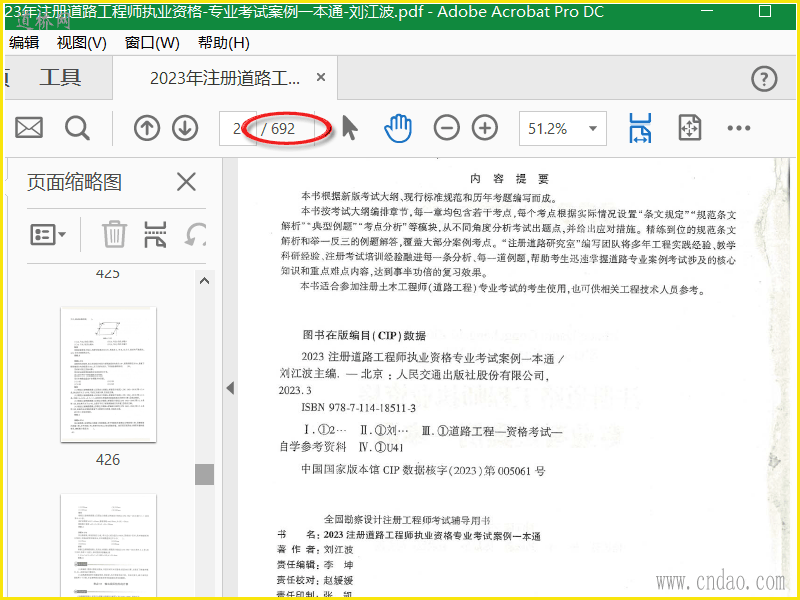Close the 2023年注册道路工 document tab
Viewport: 800px width, 600px height.
pos(321,78)
